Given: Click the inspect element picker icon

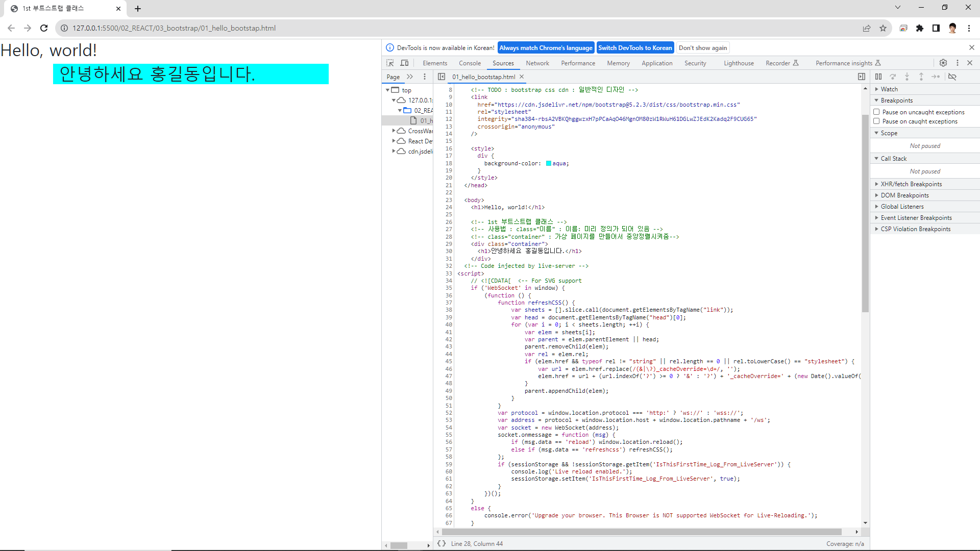Looking at the screenshot, I should 390,63.
